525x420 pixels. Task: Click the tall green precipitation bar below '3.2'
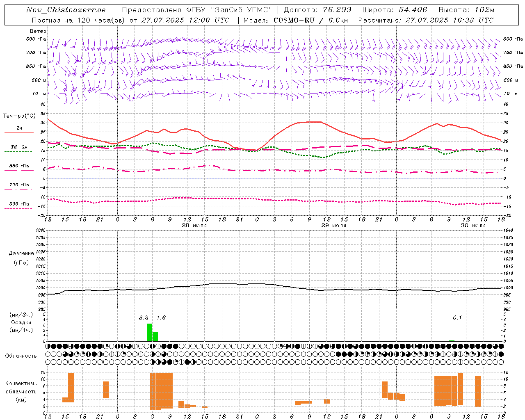coord(149,333)
